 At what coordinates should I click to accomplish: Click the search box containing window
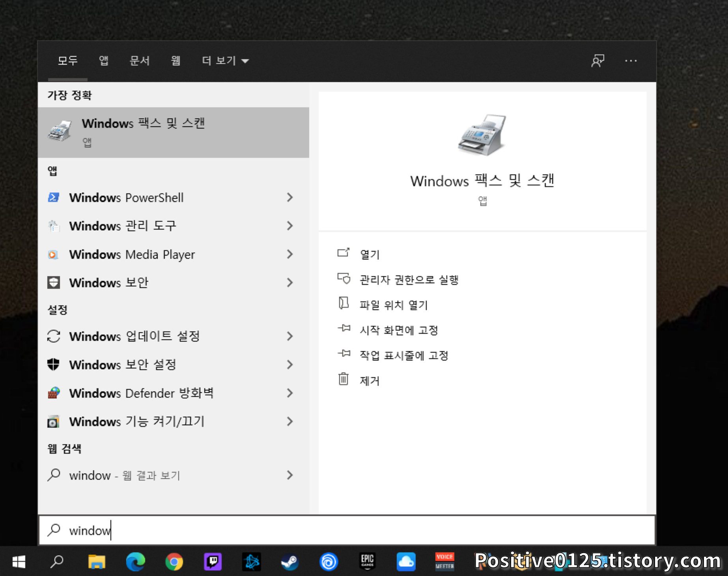tap(347, 530)
